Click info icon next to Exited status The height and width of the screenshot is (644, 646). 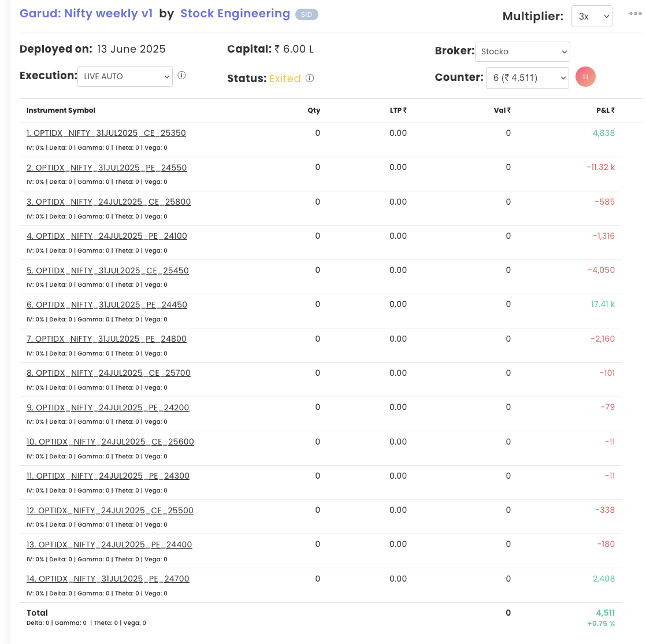pyautogui.click(x=310, y=78)
